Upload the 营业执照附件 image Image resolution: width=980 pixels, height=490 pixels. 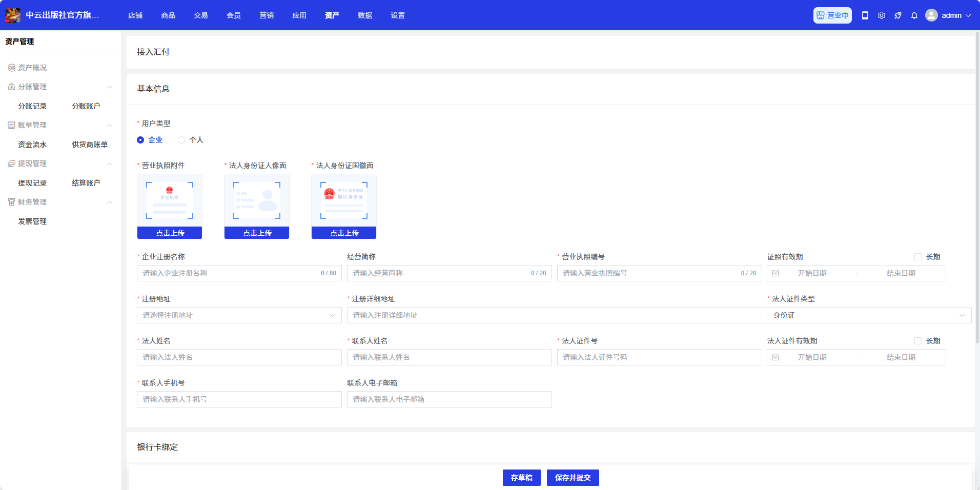(170, 233)
